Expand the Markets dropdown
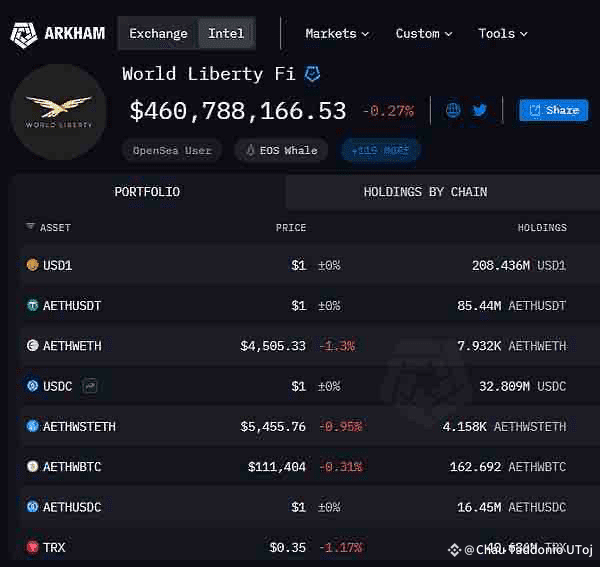This screenshot has width=600, height=567. (x=337, y=34)
